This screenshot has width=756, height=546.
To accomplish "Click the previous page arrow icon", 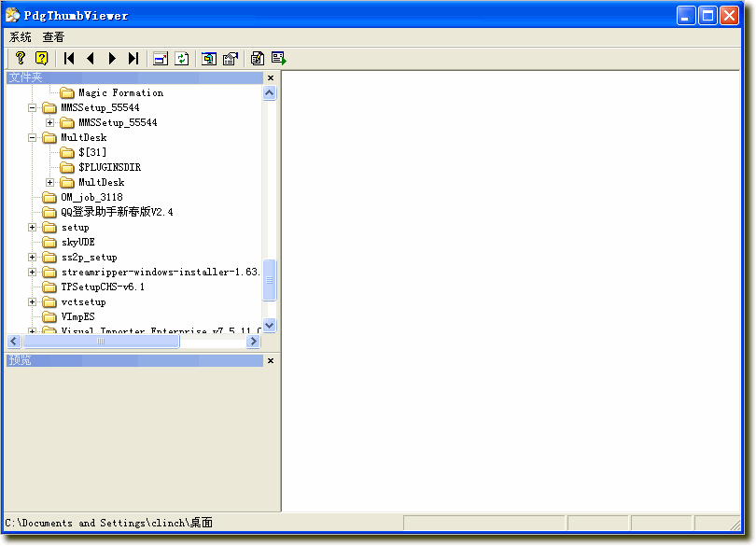I will pos(90,57).
